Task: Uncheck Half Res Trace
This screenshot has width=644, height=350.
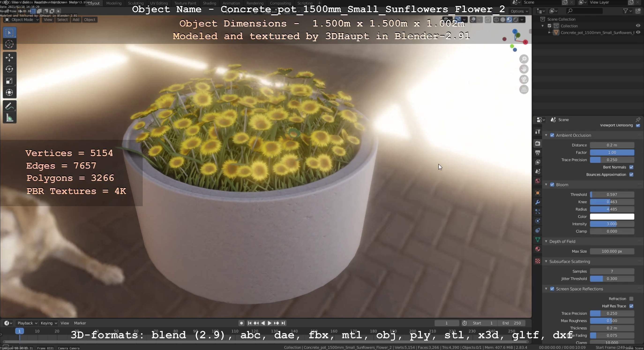Action: point(631,306)
